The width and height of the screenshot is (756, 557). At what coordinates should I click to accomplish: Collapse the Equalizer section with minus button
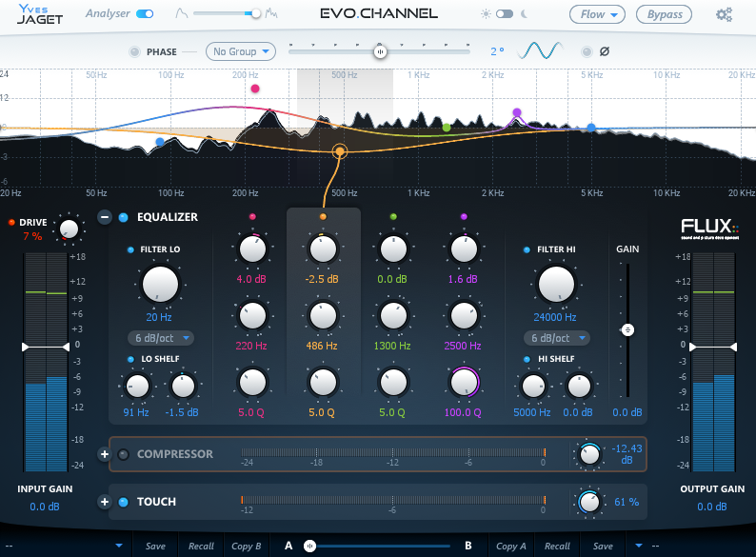pyautogui.click(x=105, y=217)
